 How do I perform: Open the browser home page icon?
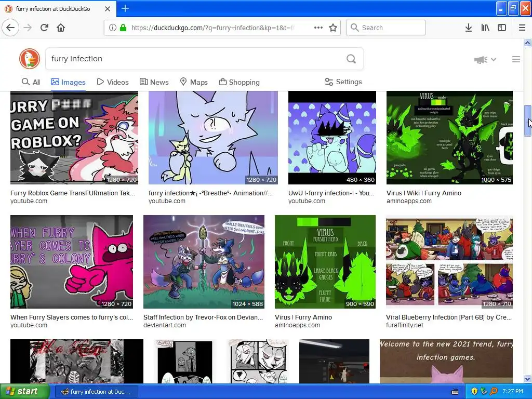(61, 28)
